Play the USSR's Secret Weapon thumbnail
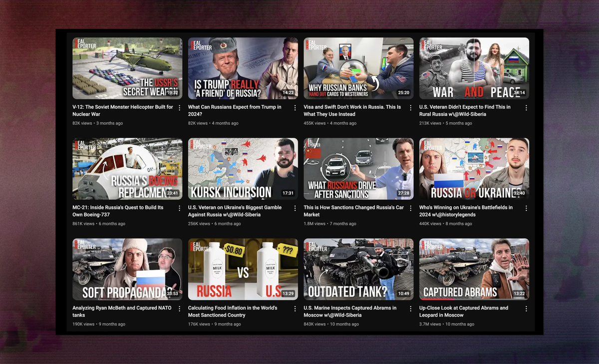This screenshot has width=599, height=364. coord(127,68)
